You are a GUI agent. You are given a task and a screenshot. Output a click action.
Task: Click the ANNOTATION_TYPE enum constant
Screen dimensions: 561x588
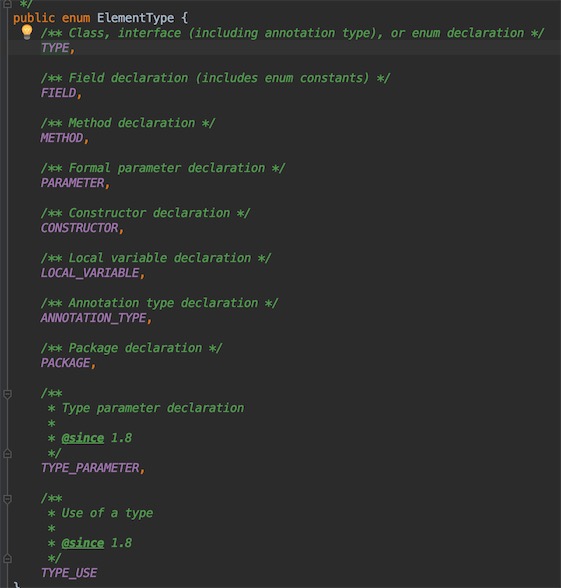(x=93, y=318)
